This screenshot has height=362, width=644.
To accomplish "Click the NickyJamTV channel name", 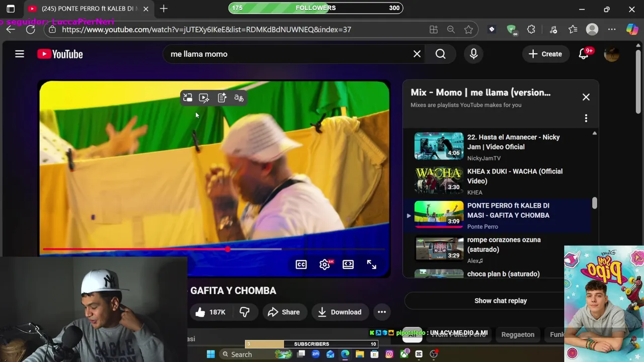I will click(x=484, y=158).
